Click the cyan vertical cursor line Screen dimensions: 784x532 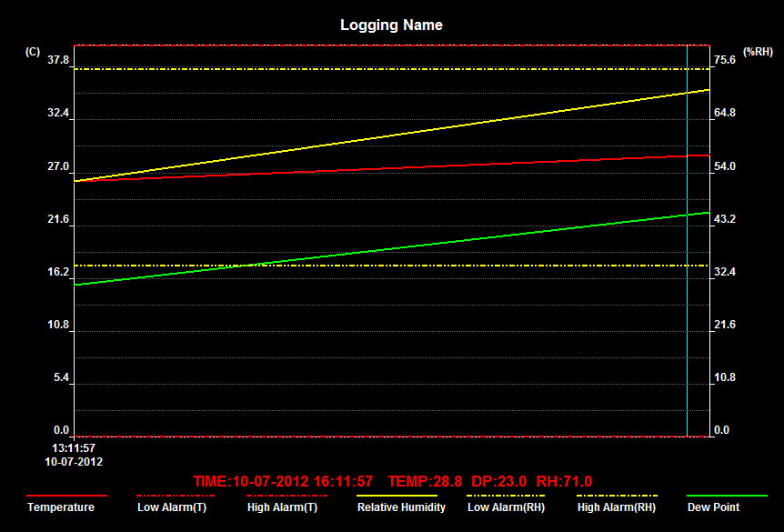click(687, 241)
